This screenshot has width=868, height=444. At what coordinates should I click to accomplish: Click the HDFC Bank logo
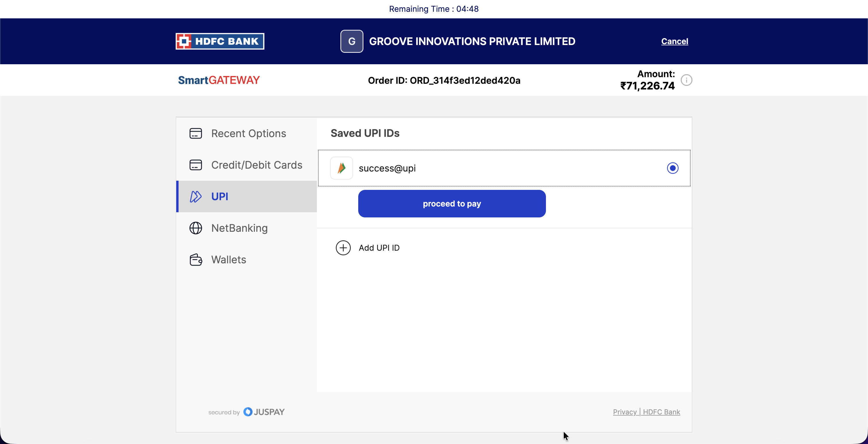(220, 41)
